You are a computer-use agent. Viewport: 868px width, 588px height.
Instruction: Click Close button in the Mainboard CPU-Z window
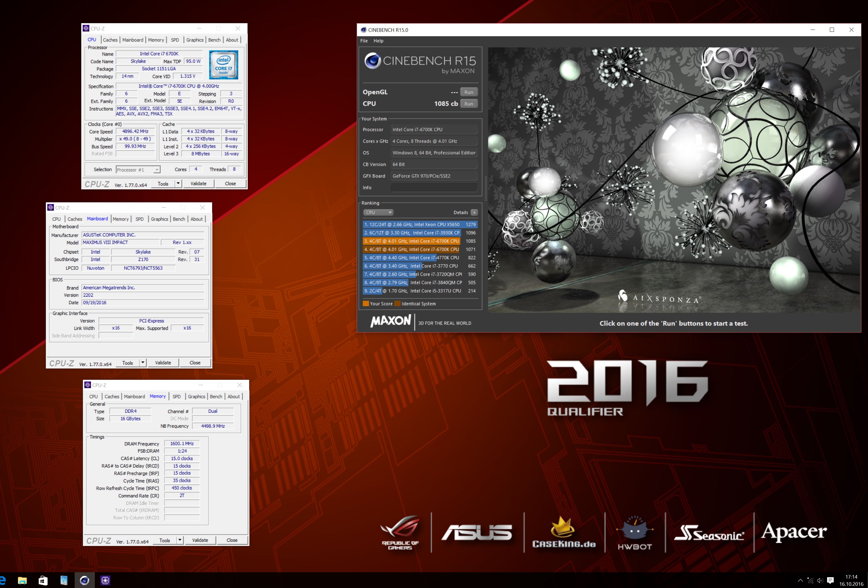[x=195, y=362]
